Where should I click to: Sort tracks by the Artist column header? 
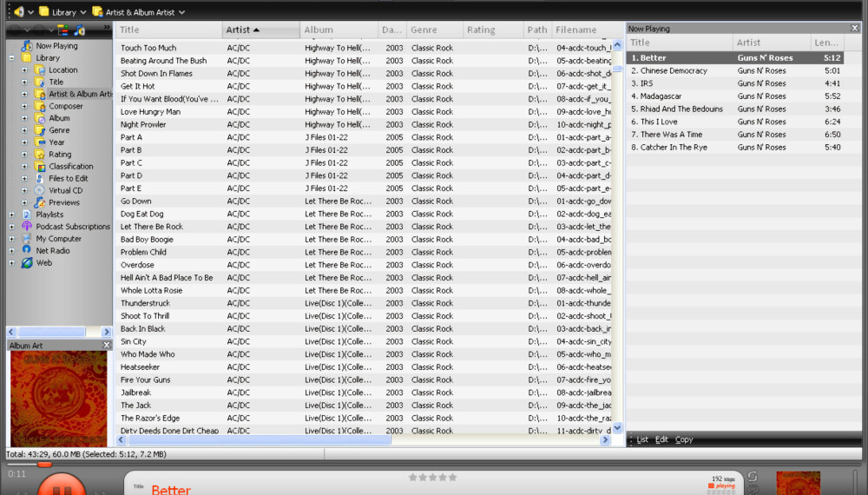[x=261, y=30]
